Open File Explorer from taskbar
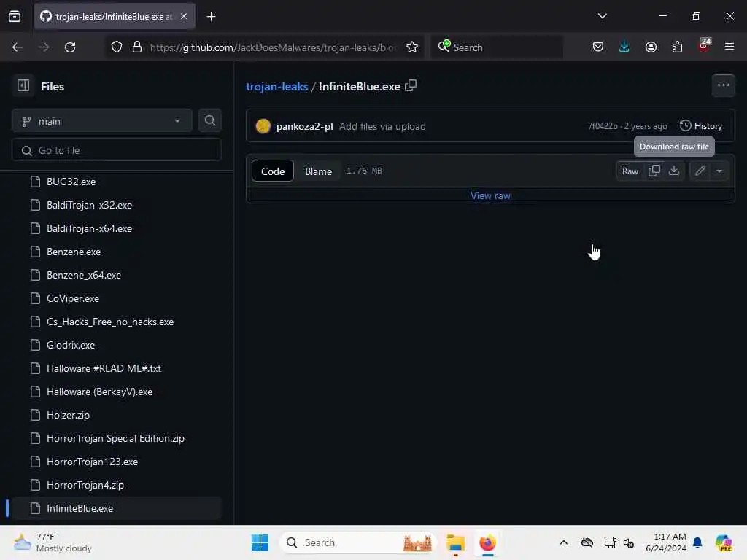Viewport: 747px width, 560px height. tap(455, 542)
